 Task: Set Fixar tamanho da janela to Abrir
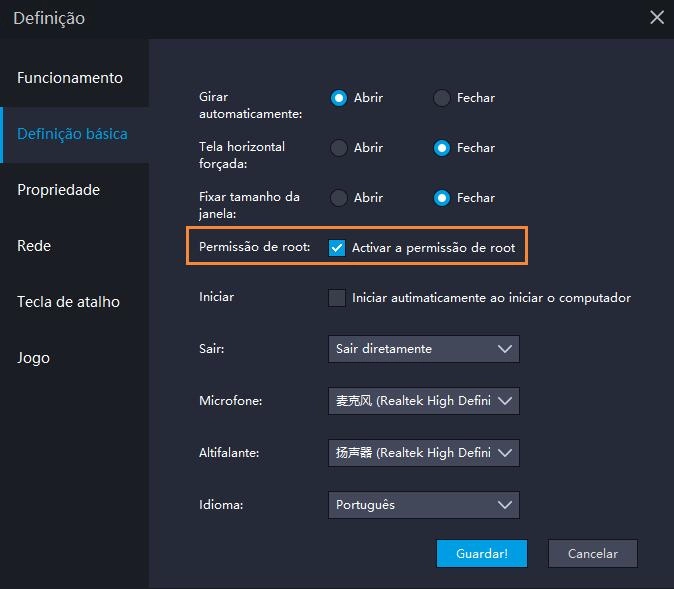[x=339, y=198]
